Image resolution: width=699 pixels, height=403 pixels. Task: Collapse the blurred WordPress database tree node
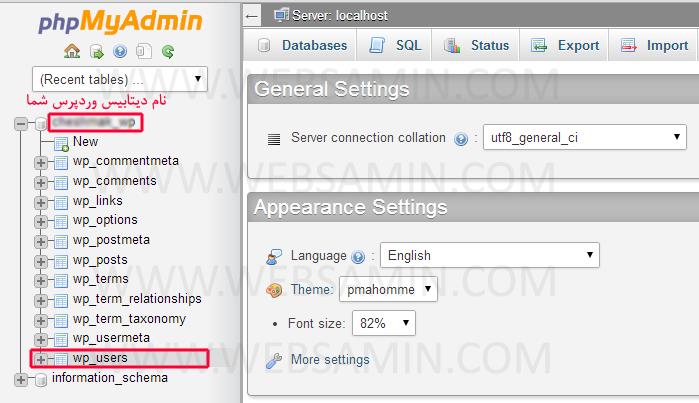[21, 123]
